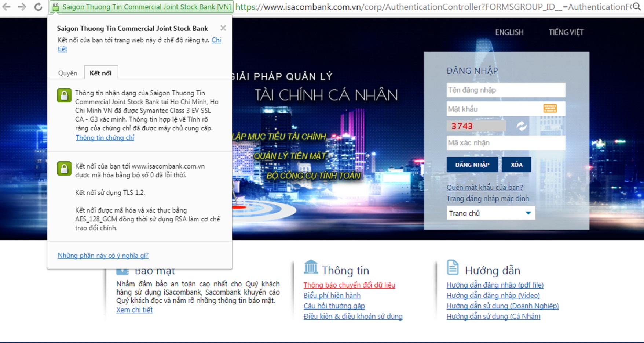Refresh the captcha code with the arrows icon

pos(522,126)
